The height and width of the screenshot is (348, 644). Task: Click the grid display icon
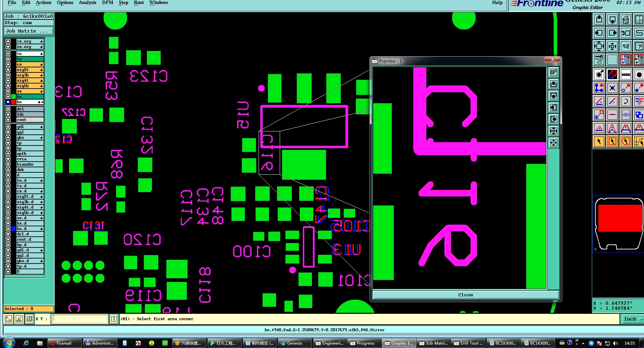coord(612,60)
